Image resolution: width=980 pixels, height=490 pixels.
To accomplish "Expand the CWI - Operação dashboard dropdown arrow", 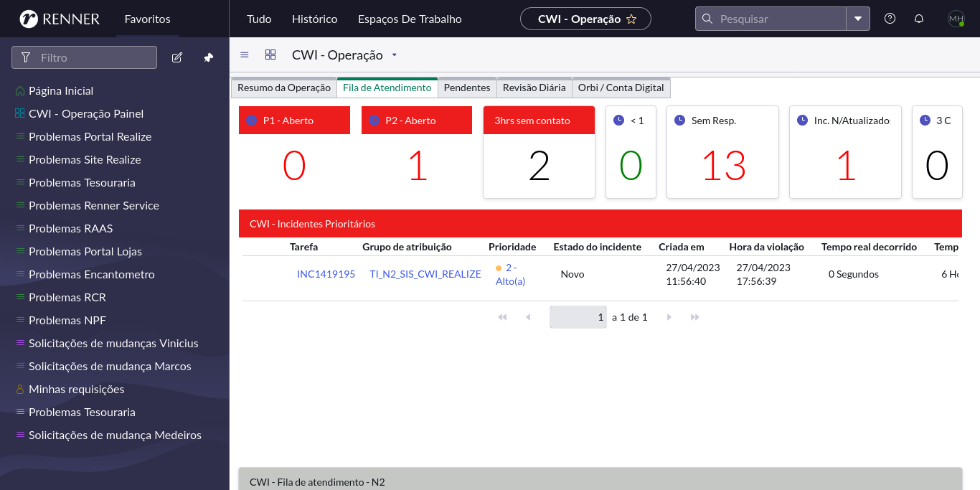I will [394, 55].
